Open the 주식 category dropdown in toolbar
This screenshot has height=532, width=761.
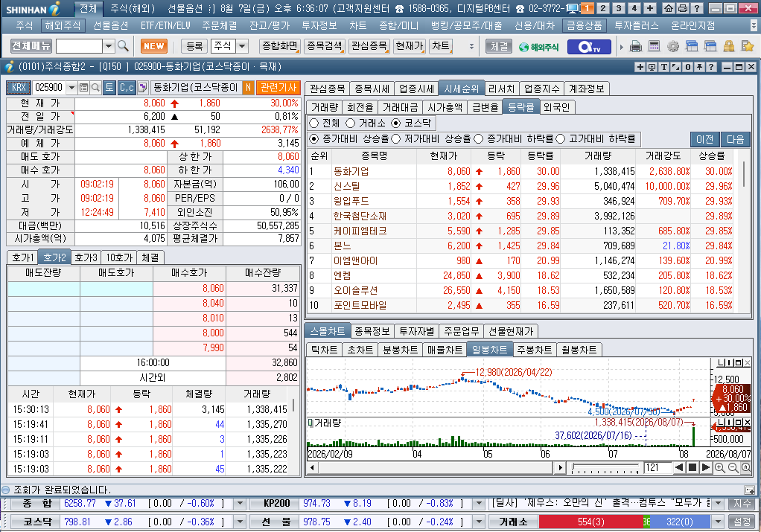242,46
